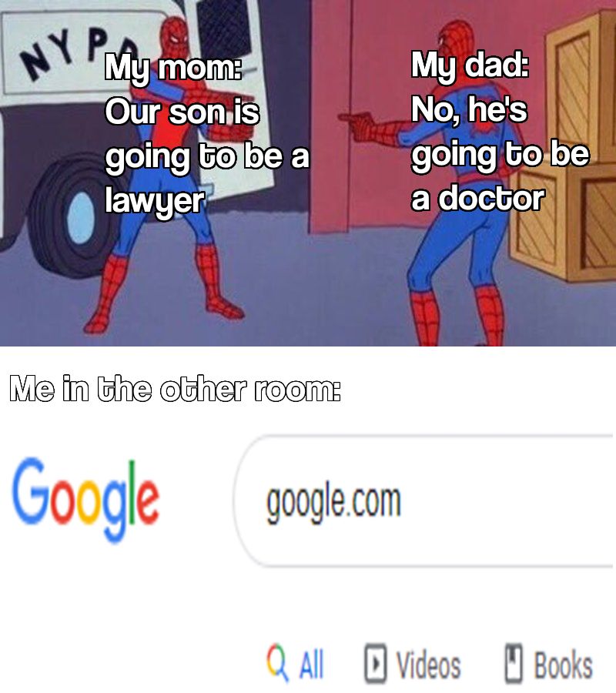The image size is (616, 693).
Task: Click the left Spider-Man's masked head
Action: click(x=174, y=35)
